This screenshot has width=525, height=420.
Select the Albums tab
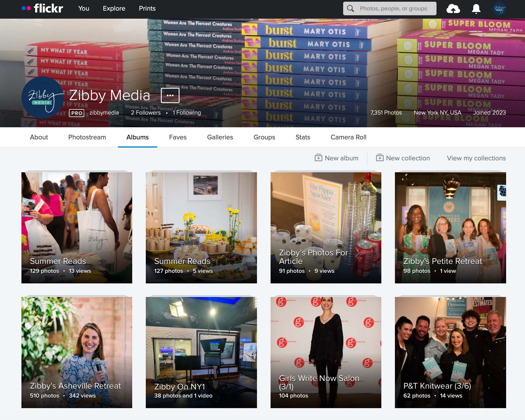(138, 137)
